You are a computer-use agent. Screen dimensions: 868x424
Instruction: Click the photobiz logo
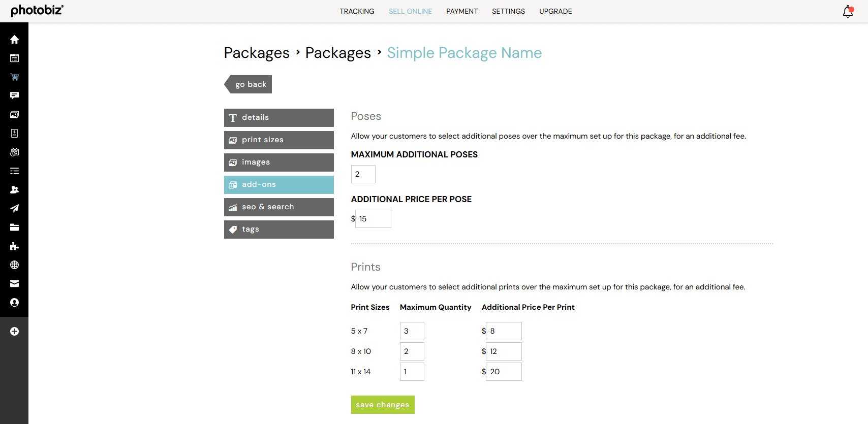37,10
